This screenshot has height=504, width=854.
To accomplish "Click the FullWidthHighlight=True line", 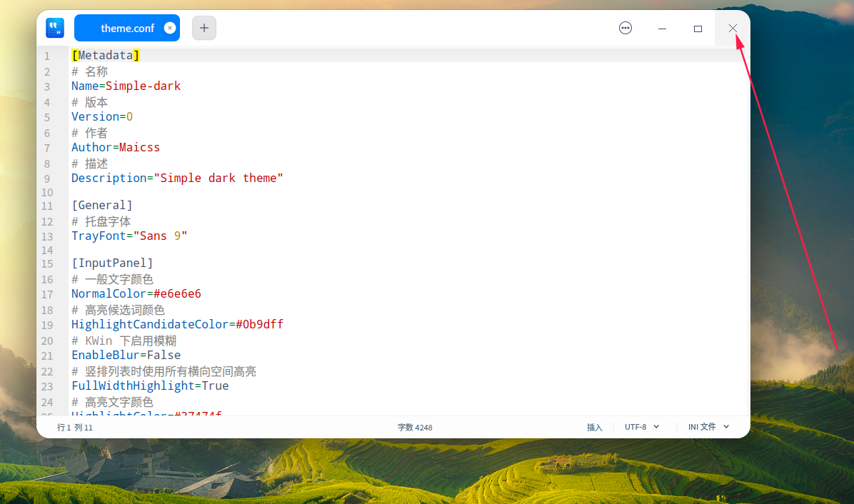I will point(150,386).
